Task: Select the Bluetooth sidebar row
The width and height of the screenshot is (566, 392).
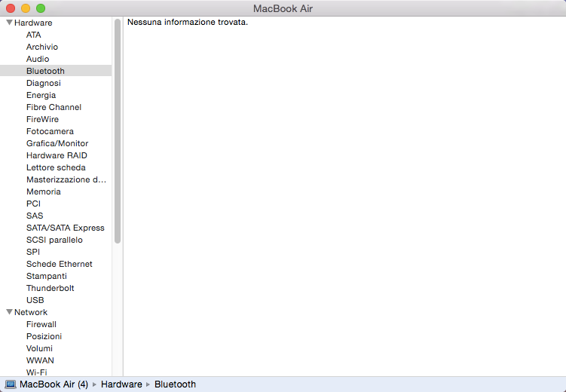Action: point(56,71)
